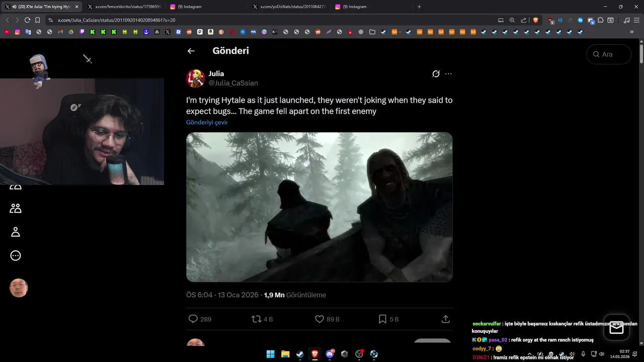Open the More circle icon in sidebar
This screenshot has height=362, width=644.
16,255
